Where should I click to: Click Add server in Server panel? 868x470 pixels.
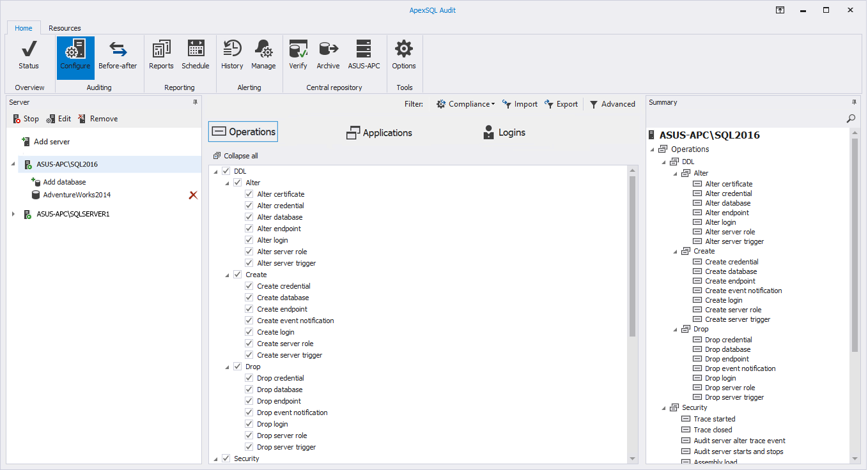pyautogui.click(x=46, y=142)
